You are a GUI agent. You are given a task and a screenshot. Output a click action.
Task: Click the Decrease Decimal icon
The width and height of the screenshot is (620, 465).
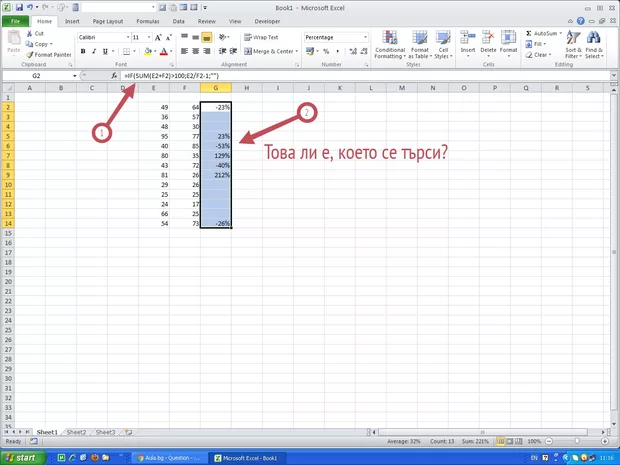364,51
